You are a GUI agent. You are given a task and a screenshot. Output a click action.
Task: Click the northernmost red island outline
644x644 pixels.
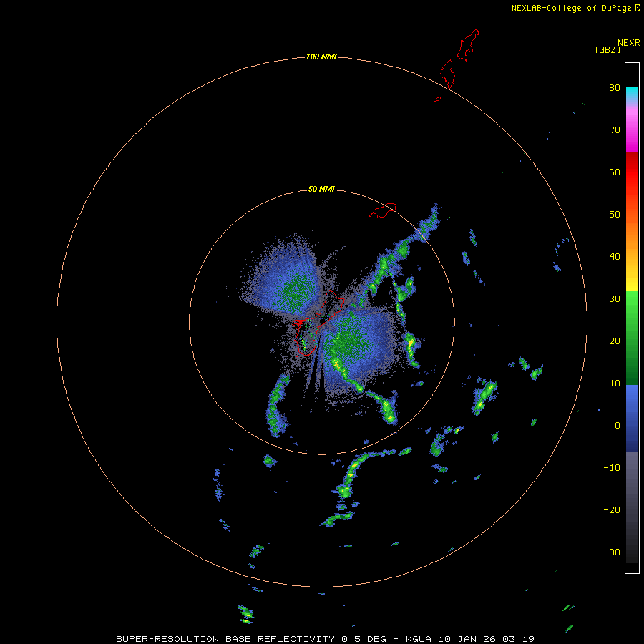(468, 45)
